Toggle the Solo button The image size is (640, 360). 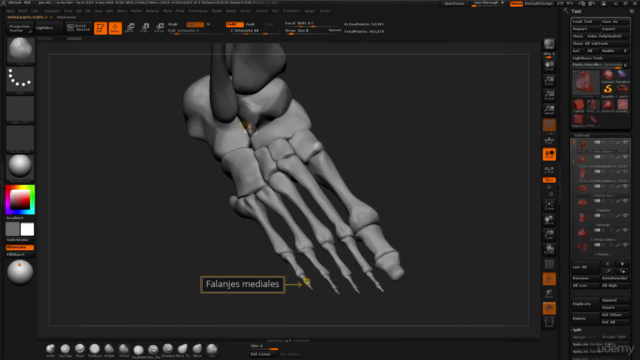click(549, 309)
